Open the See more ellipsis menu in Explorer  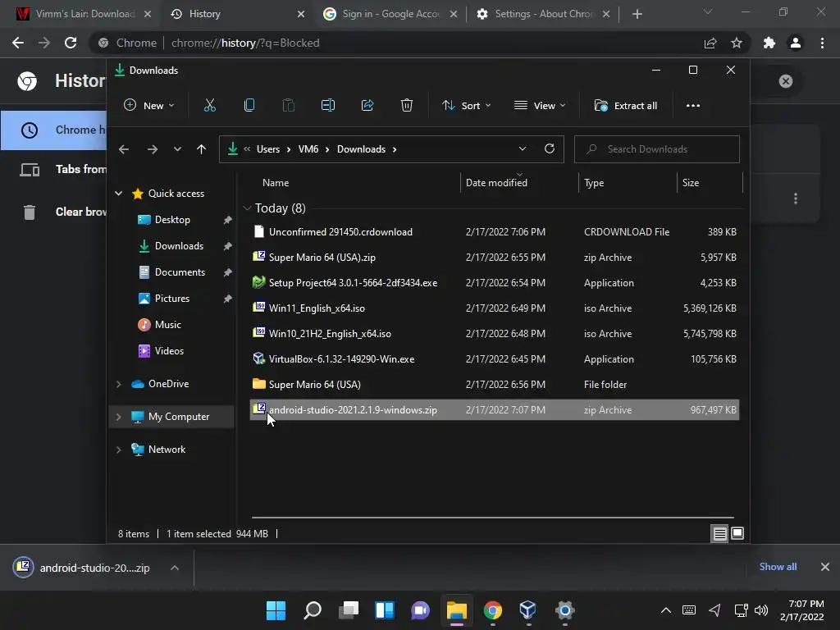tap(692, 106)
